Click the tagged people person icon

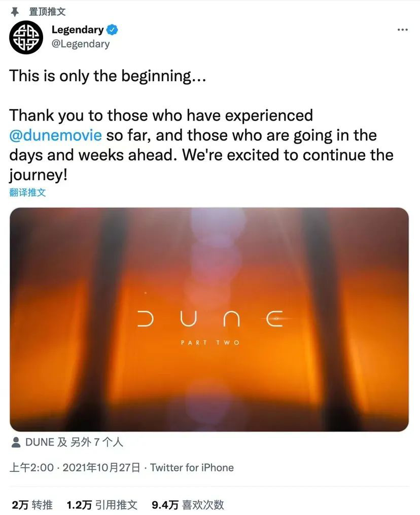point(16,442)
